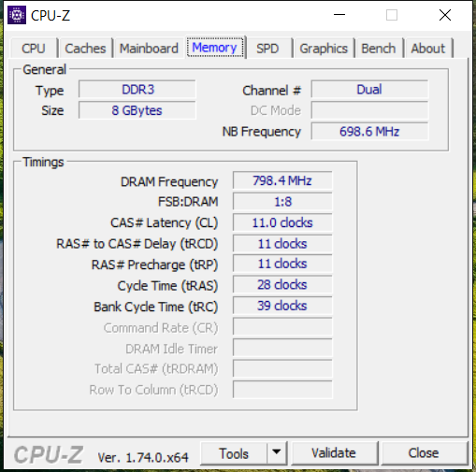Viewport: 476px width, 472px height.
Task: Click the tRCD 11 clocks value
Action: coord(282,243)
